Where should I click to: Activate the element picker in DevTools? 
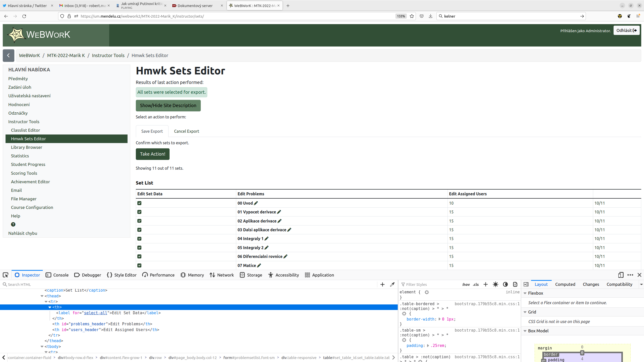[5, 275]
